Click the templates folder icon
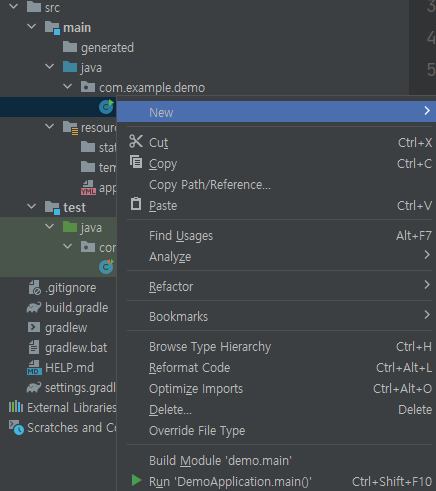 point(88,167)
